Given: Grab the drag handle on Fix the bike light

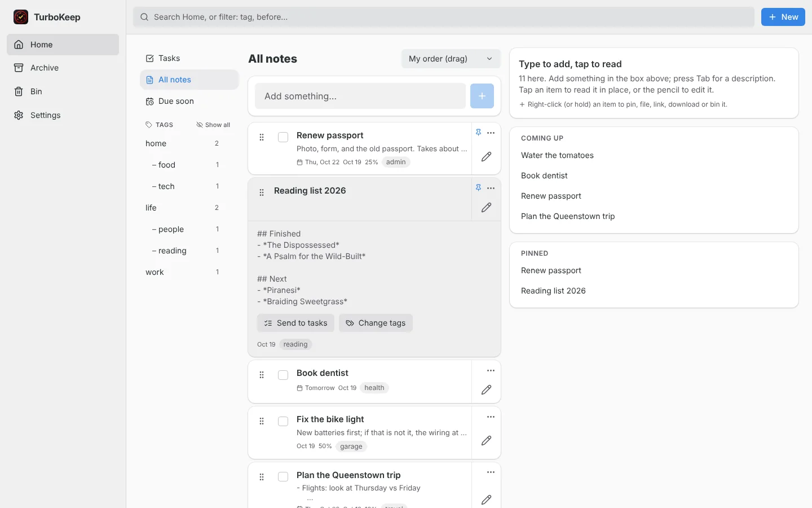Looking at the screenshot, I should pyautogui.click(x=262, y=421).
